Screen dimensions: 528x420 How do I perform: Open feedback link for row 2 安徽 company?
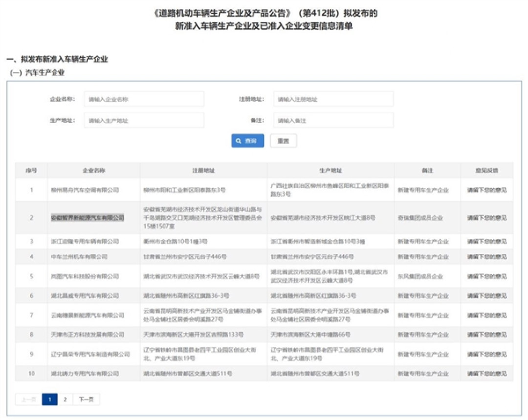coord(486,218)
